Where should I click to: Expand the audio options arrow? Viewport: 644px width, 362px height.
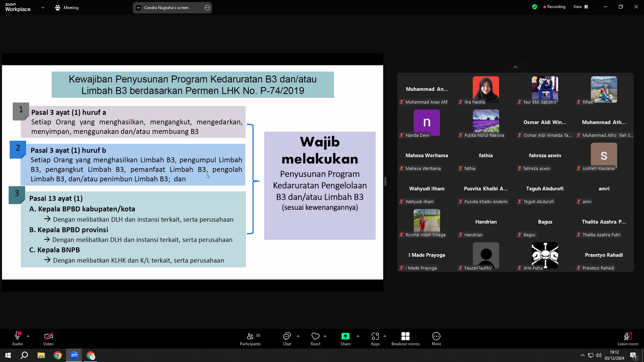tap(28, 336)
